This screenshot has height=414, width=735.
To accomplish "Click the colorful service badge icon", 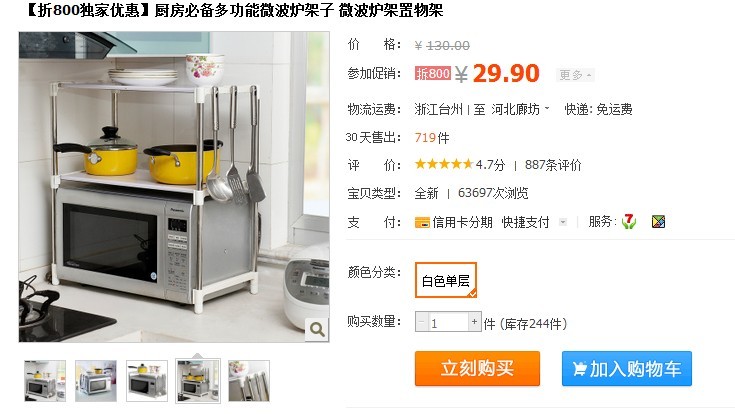I will (658, 221).
